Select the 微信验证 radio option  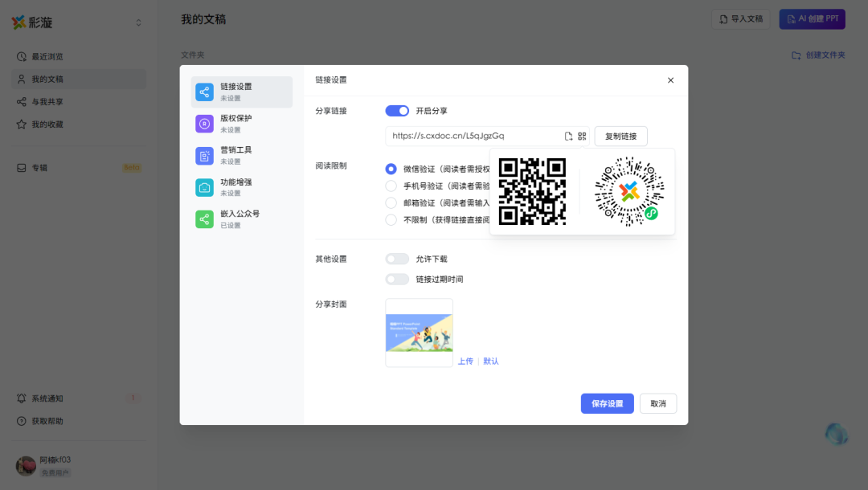pyautogui.click(x=391, y=169)
